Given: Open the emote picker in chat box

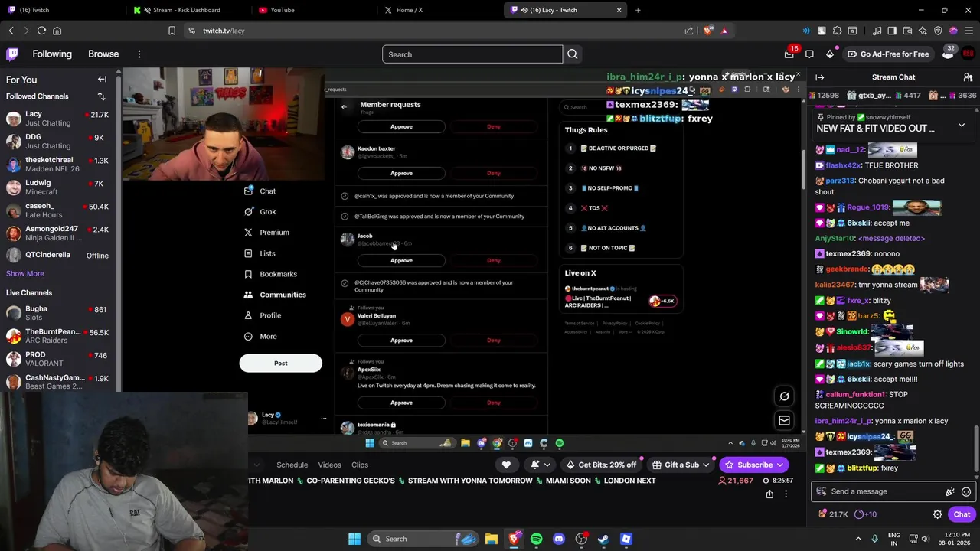Looking at the screenshot, I should pyautogui.click(x=966, y=491).
